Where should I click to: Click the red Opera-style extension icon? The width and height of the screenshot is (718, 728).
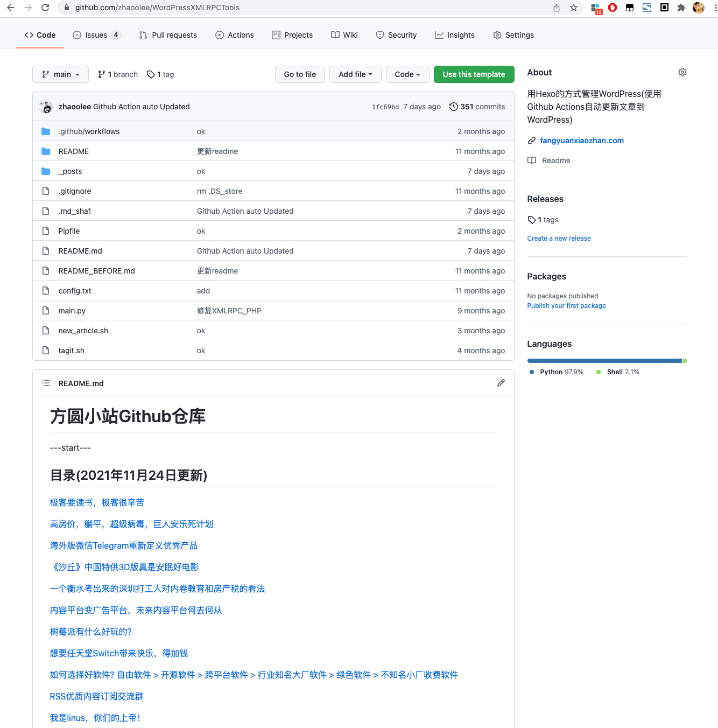[613, 8]
